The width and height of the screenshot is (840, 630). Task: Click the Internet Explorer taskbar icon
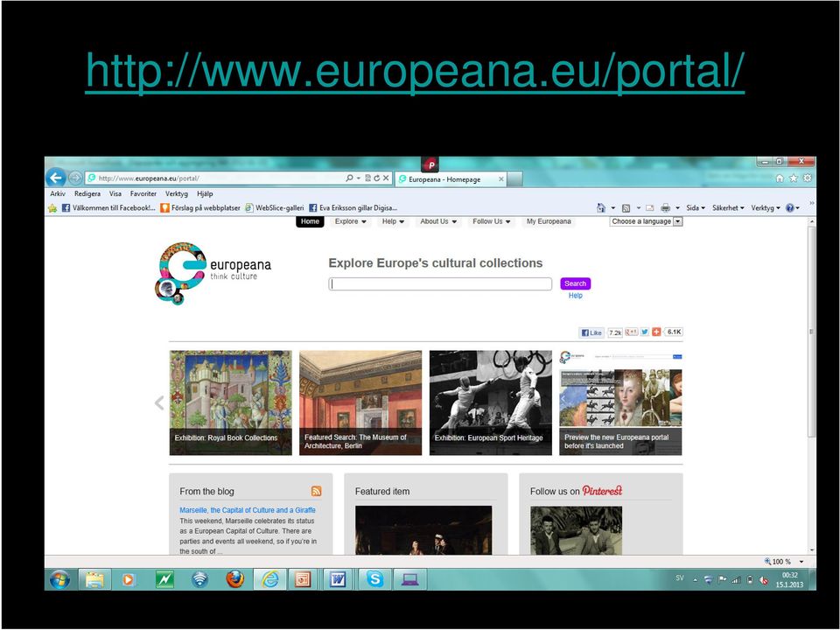coord(270,579)
